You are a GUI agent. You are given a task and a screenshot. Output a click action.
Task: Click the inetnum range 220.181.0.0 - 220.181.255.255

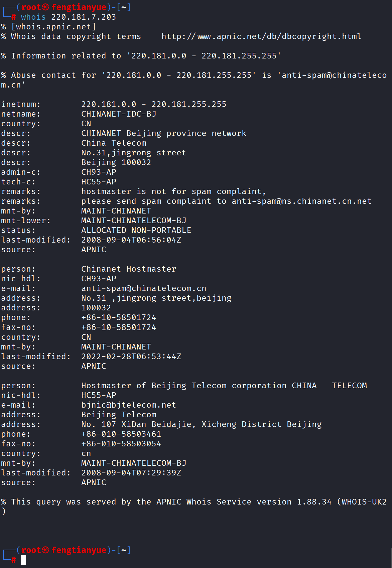click(154, 104)
